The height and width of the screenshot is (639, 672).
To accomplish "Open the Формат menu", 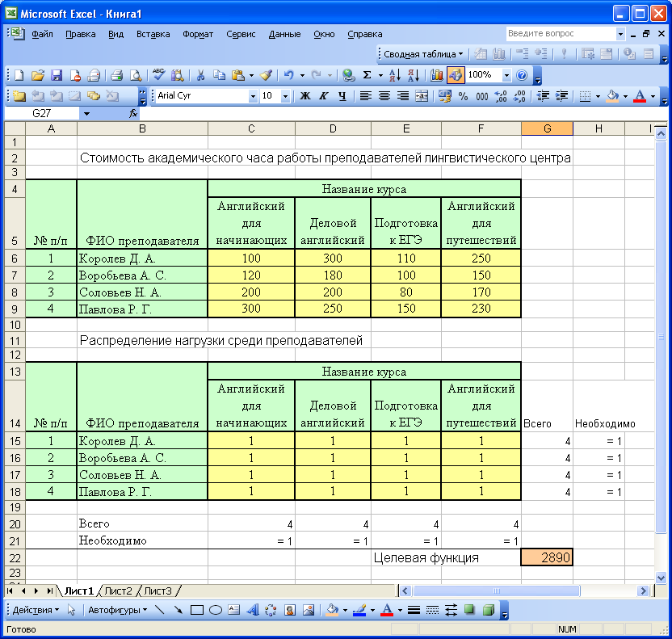I will coord(198,34).
